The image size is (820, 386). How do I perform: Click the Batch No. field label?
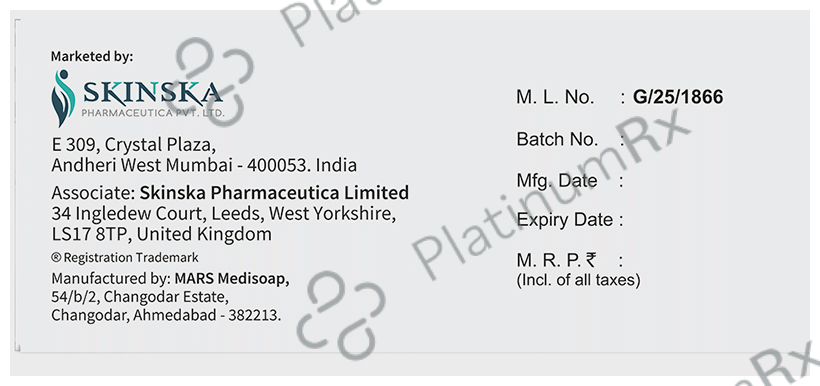pos(557,139)
